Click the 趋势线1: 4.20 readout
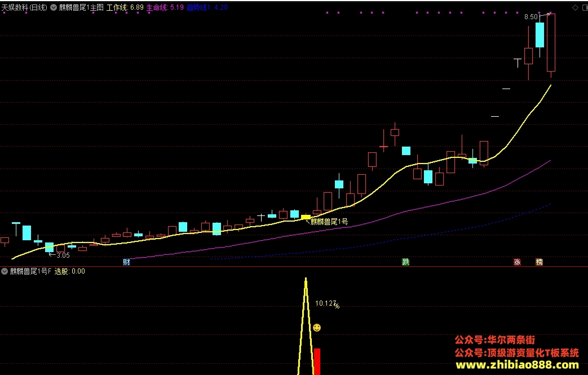Viewport: 588px width, 375px height. (x=207, y=7)
